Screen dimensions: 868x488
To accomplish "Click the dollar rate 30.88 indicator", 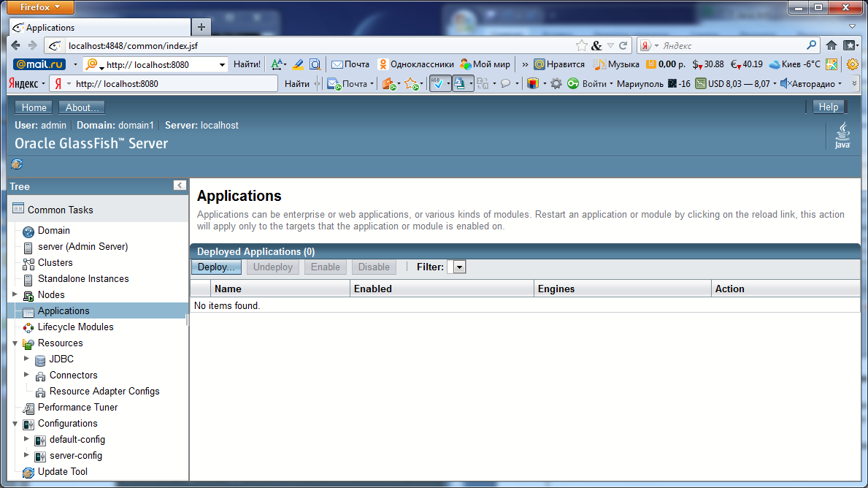I will coord(708,65).
